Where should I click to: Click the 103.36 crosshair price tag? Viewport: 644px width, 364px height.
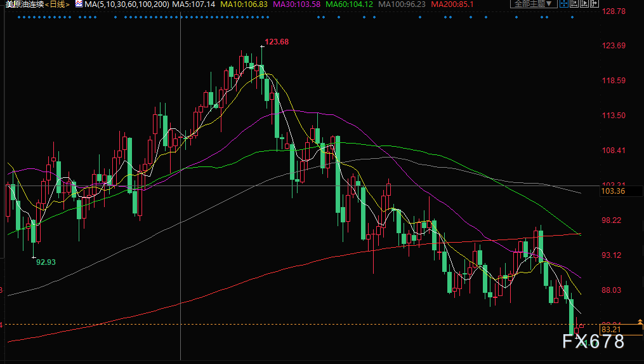tap(613, 191)
